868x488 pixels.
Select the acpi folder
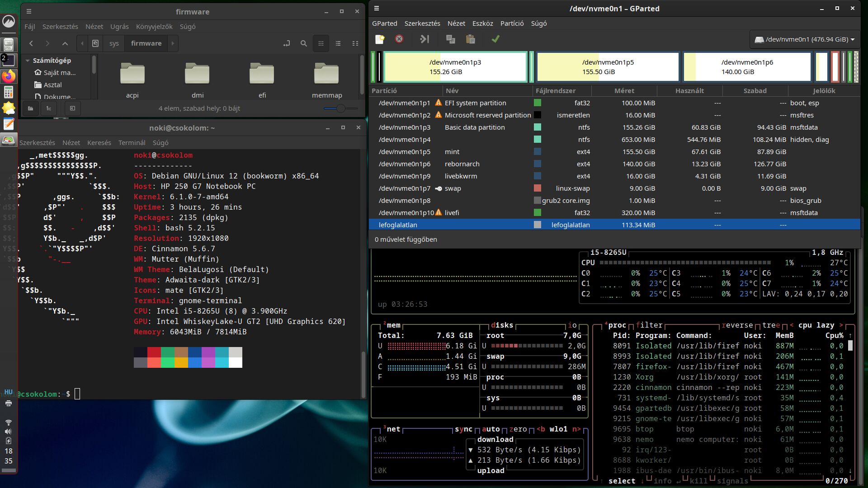pyautogui.click(x=132, y=80)
